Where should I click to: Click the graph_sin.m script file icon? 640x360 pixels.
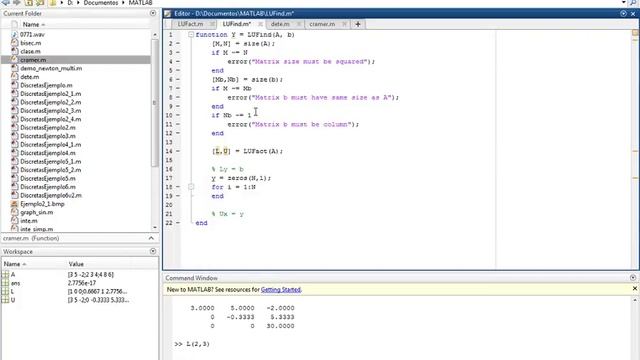click(15, 212)
